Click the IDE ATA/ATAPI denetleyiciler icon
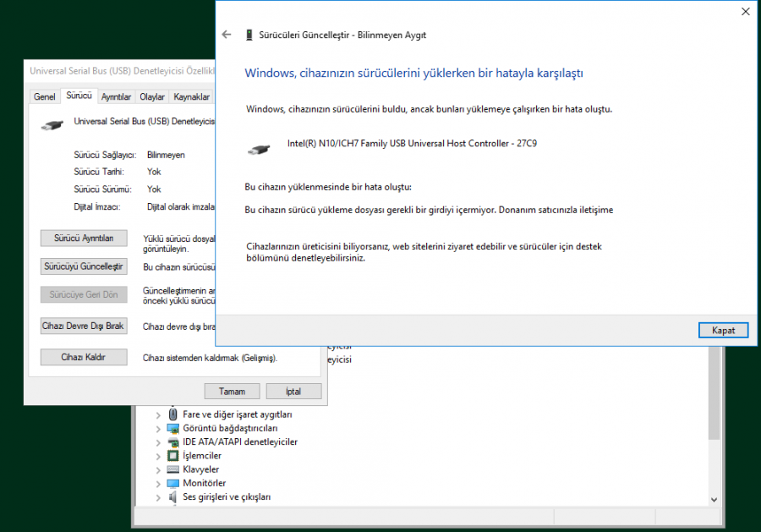The height and width of the screenshot is (532, 761). click(x=173, y=442)
